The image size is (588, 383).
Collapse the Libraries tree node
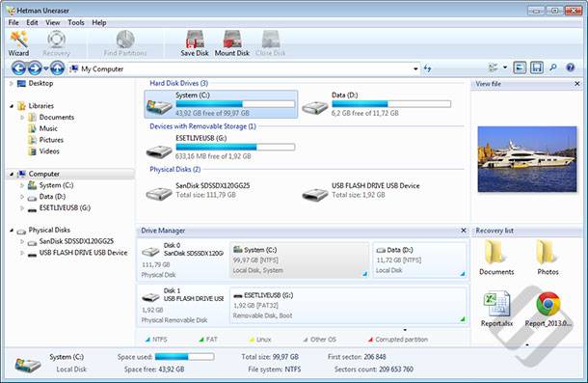tap(12, 106)
